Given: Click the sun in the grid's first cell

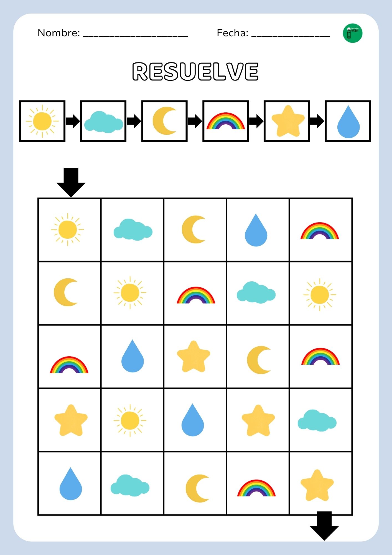Looking at the screenshot, I should (x=68, y=230).
